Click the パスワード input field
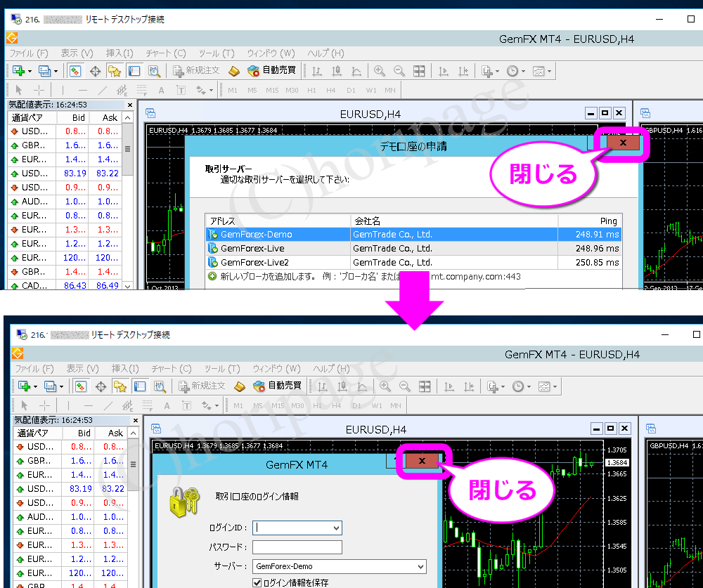This screenshot has height=588, width=703. pyautogui.click(x=297, y=547)
